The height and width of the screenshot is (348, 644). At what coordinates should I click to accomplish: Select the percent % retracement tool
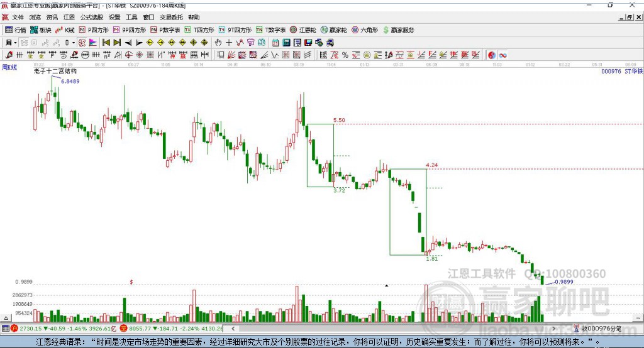point(345,55)
